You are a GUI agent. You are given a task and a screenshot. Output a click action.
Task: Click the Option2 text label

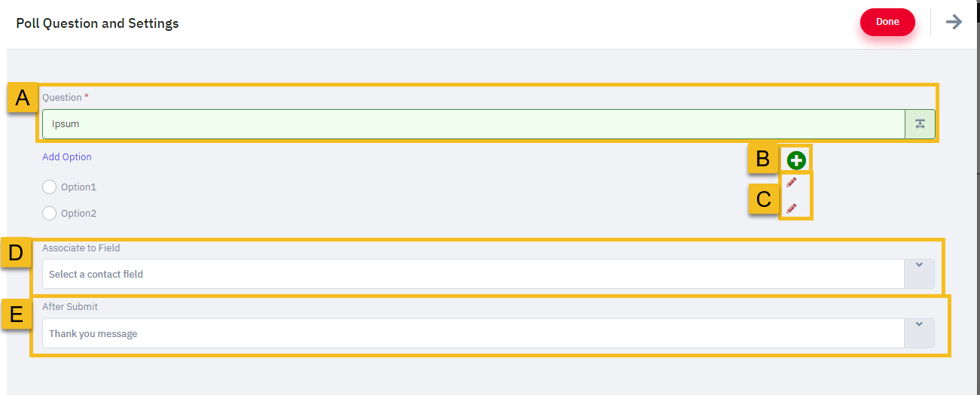click(78, 213)
